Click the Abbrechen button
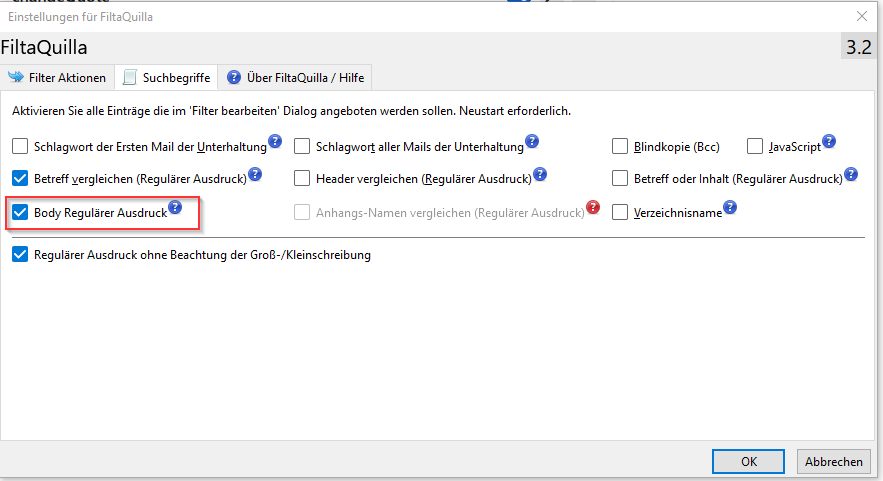Image resolution: width=883 pixels, height=481 pixels. click(833, 461)
